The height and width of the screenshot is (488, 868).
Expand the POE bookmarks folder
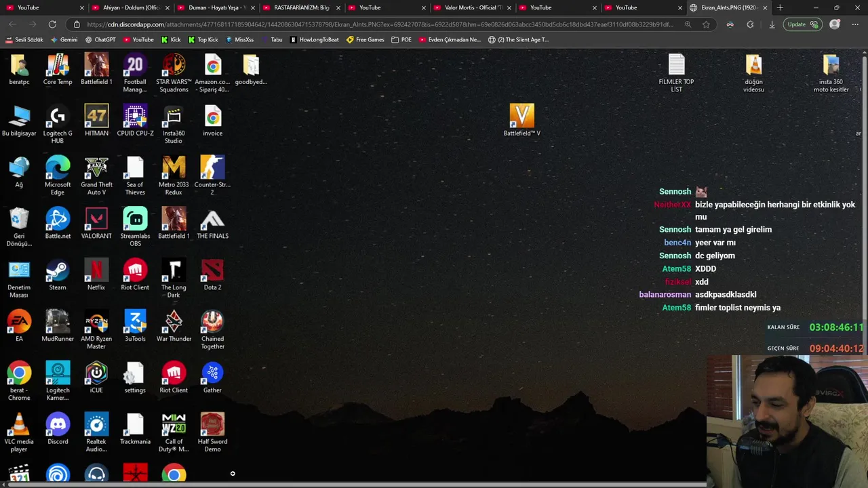401,39
